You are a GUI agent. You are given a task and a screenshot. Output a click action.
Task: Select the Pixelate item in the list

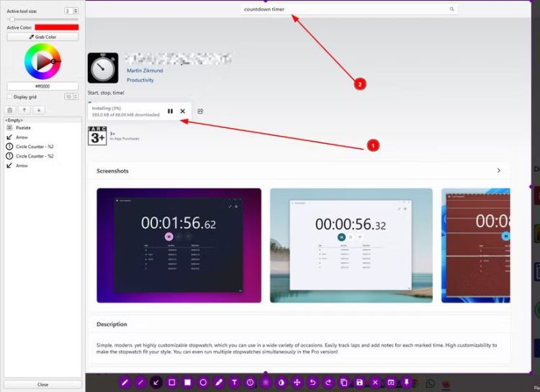tap(23, 127)
